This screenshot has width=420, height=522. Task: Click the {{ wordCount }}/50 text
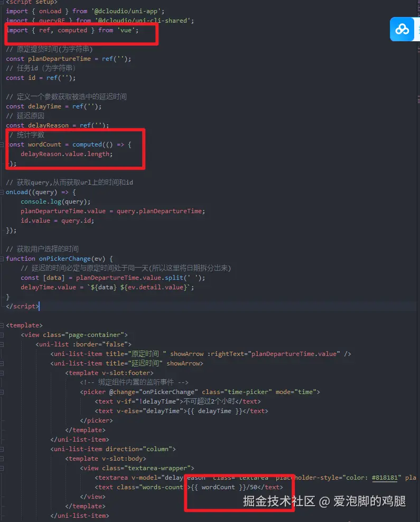click(x=224, y=487)
